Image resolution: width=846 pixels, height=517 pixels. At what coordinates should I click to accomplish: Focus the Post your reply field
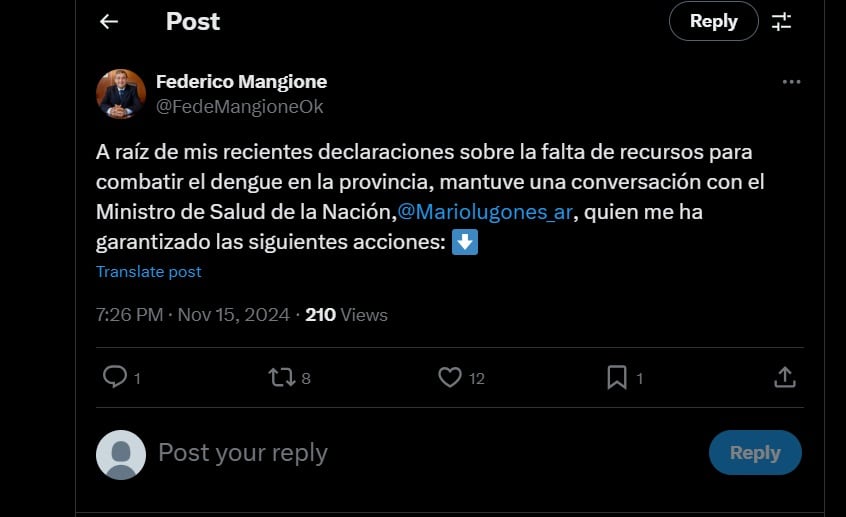(400, 453)
